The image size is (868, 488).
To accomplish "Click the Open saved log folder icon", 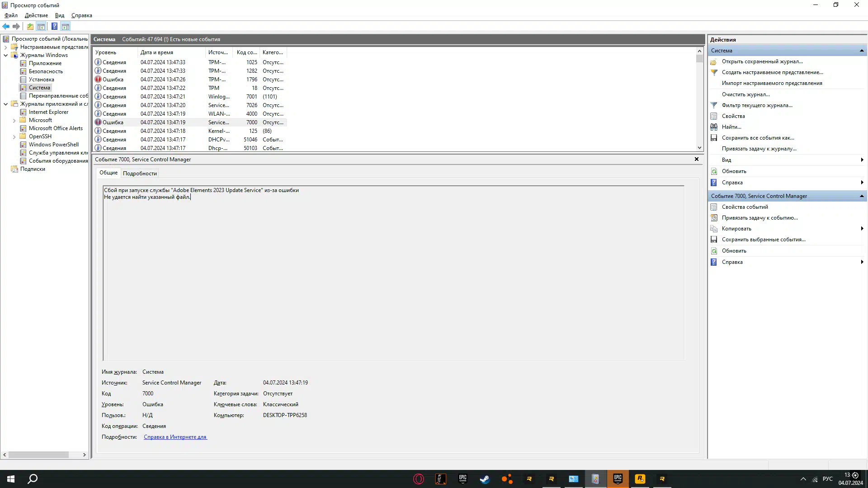I will (x=714, y=61).
